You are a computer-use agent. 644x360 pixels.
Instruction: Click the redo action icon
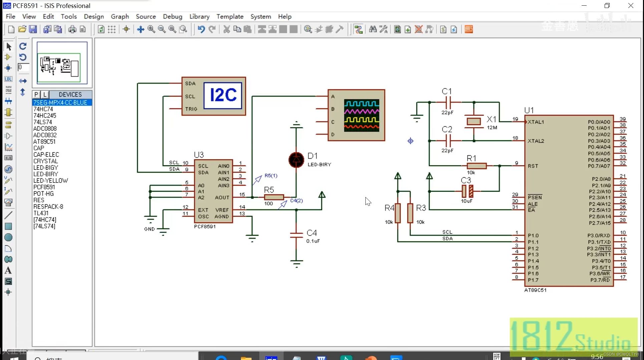[212, 29]
